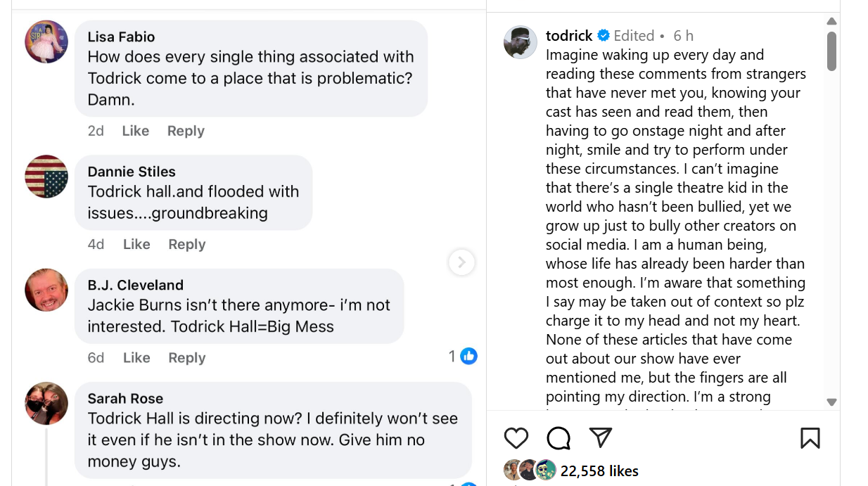868x486 pixels.
Task: Open the todrick profile username link
Action: click(x=570, y=36)
